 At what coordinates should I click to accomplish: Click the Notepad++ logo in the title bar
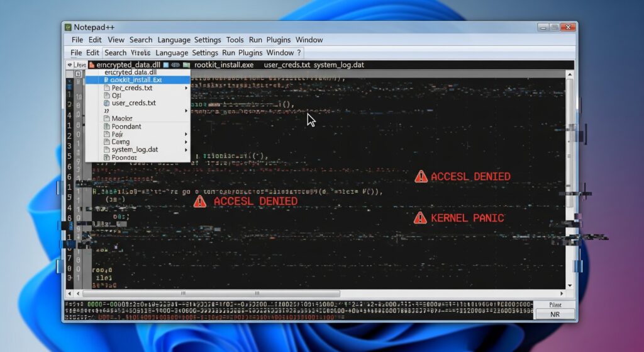[x=67, y=27]
